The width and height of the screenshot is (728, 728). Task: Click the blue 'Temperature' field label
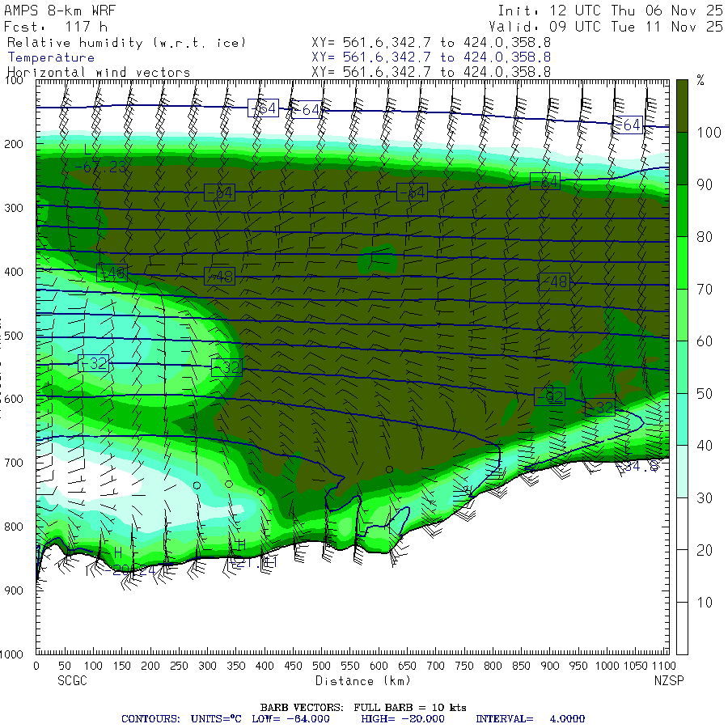pyautogui.click(x=51, y=57)
